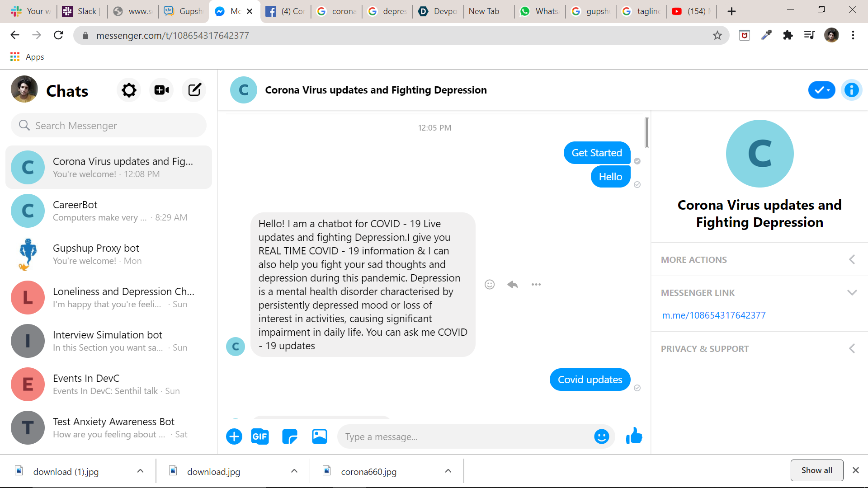Screen dimensions: 868x488
Task: Compose a new message
Action: pyautogui.click(x=194, y=90)
